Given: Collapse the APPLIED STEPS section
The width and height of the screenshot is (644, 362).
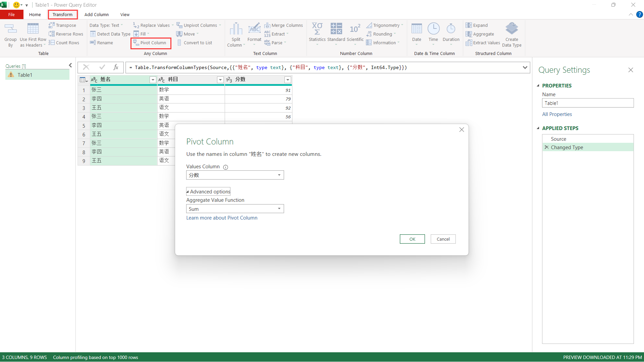Looking at the screenshot, I should 538,128.
